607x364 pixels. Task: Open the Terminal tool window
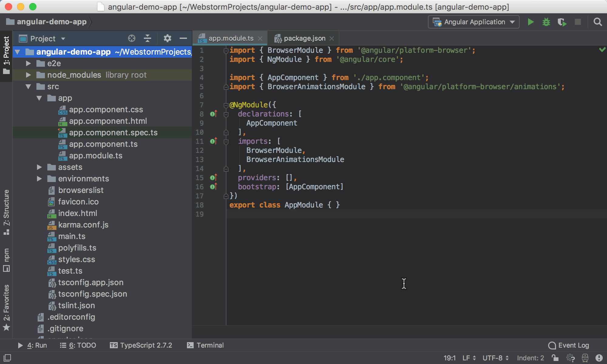coord(205,345)
